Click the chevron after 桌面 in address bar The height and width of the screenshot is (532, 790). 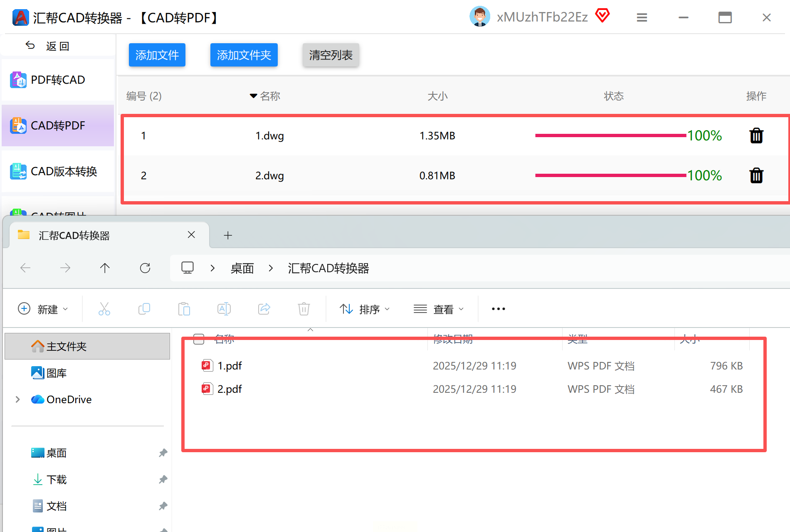pyautogui.click(x=271, y=268)
